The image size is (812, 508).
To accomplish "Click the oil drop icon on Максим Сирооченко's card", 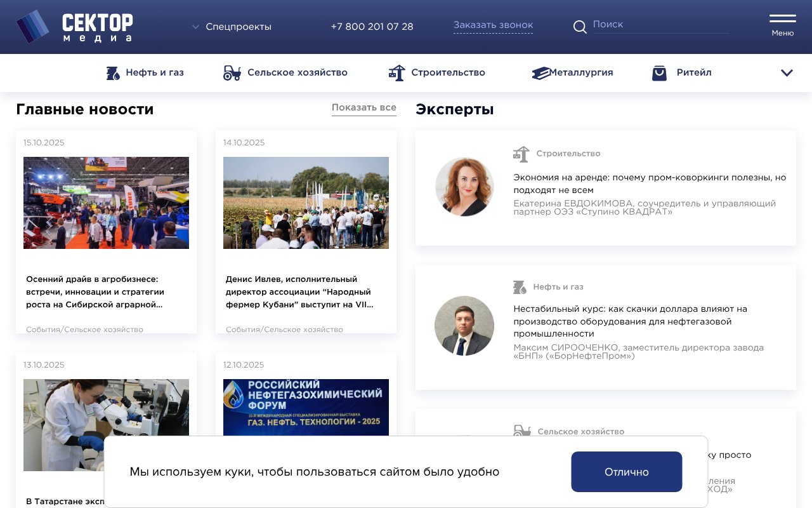I will click(520, 287).
